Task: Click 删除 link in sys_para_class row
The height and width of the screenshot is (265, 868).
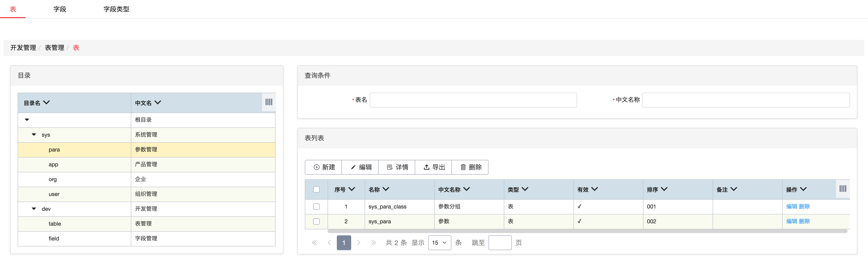Action: (804, 206)
